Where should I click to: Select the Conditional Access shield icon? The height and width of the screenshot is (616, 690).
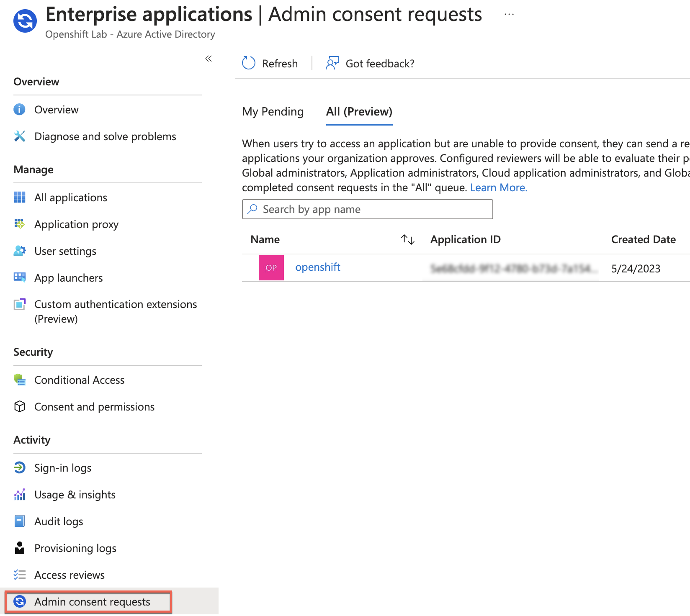point(19,380)
